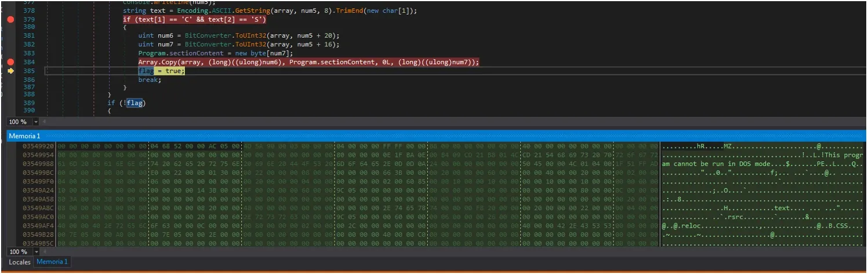Click the highlighted 'flag' variable on line 385
868x274 pixels.
coord(146,71)
